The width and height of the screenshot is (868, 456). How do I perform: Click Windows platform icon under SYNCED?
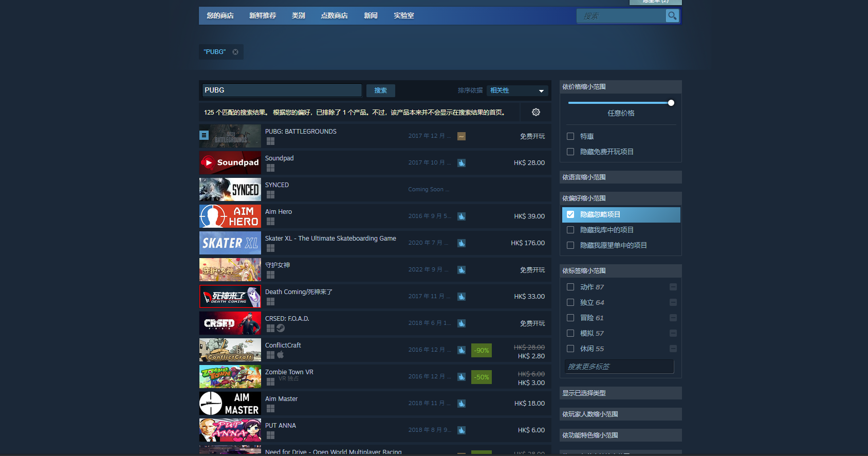[x=270, y=195]
